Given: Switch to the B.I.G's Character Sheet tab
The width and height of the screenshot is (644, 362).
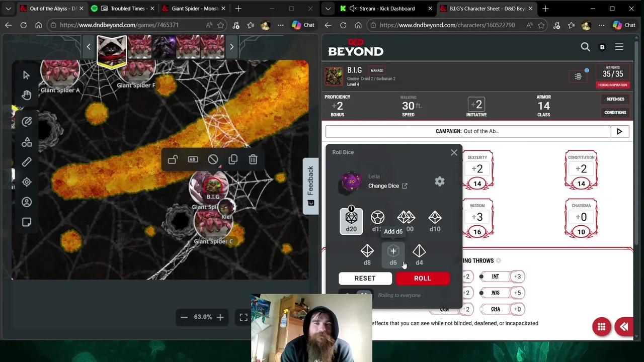Looking at the screenshot, I should pos(487,9).
